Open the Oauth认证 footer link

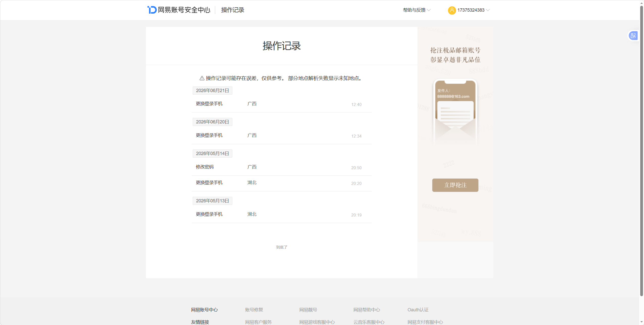(x=418, y=310)
